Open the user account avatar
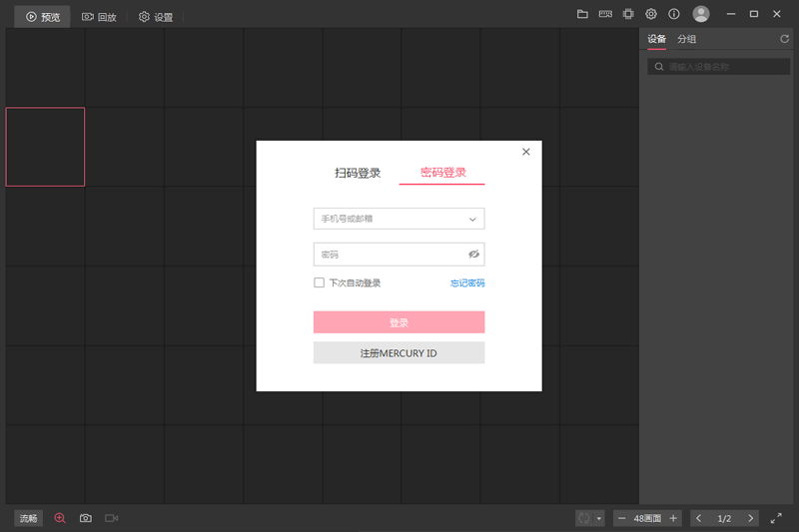 point(701,14)
